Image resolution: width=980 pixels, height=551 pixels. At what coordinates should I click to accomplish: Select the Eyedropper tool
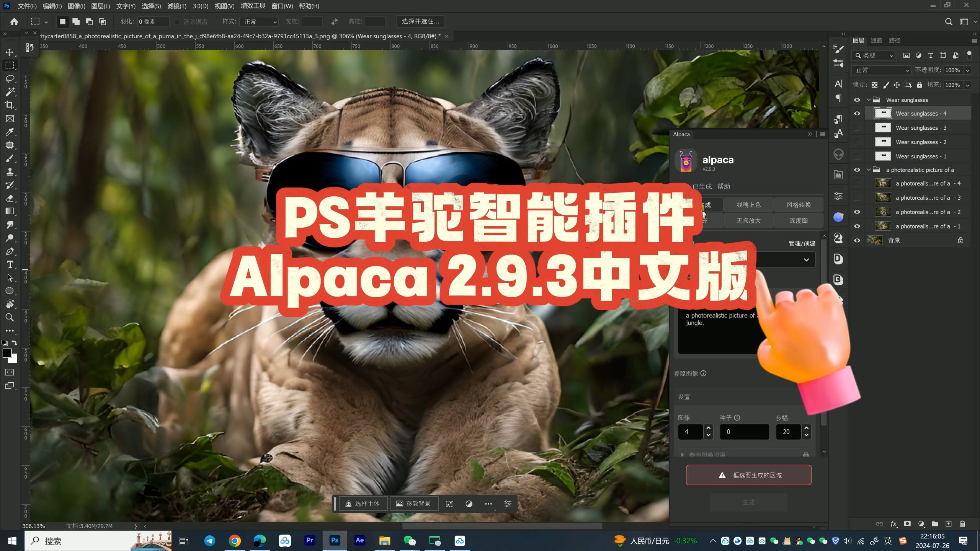10,132
